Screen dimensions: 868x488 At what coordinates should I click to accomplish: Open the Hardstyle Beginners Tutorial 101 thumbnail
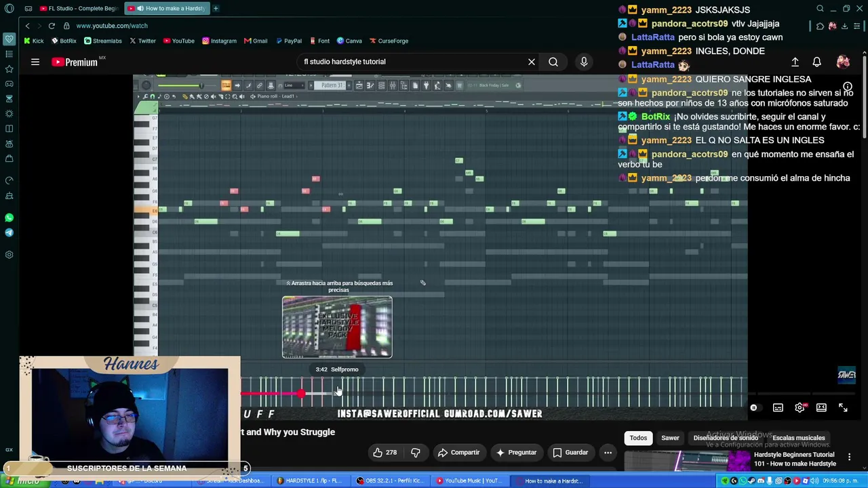pyautogui.click(x=686, y=461)
